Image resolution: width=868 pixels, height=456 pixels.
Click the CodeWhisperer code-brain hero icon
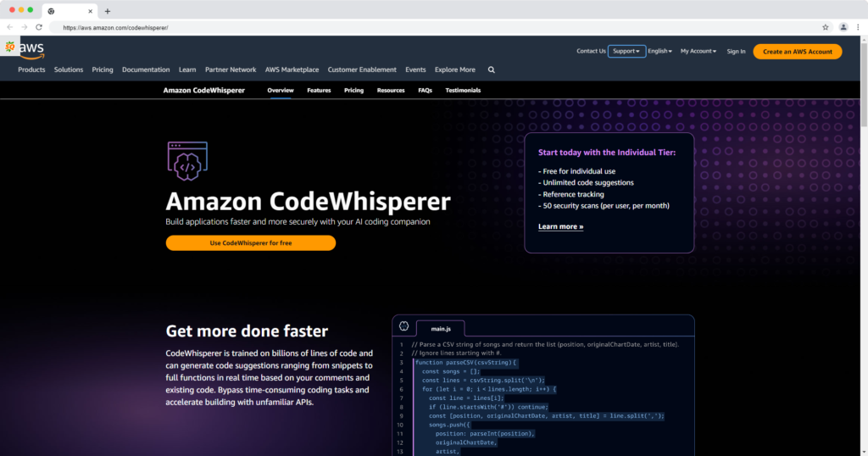pos(187,160)
